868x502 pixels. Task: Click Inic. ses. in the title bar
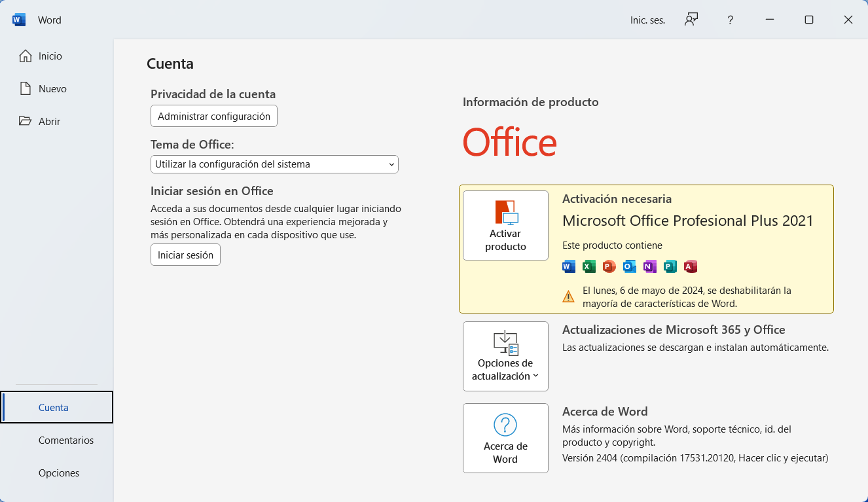tap(647, 20)
